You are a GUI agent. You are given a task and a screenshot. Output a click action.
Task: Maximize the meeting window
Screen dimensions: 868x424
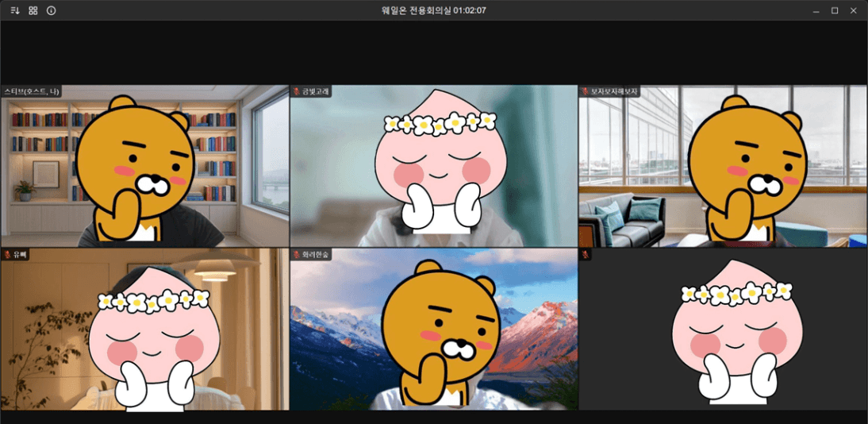(834, 10)
